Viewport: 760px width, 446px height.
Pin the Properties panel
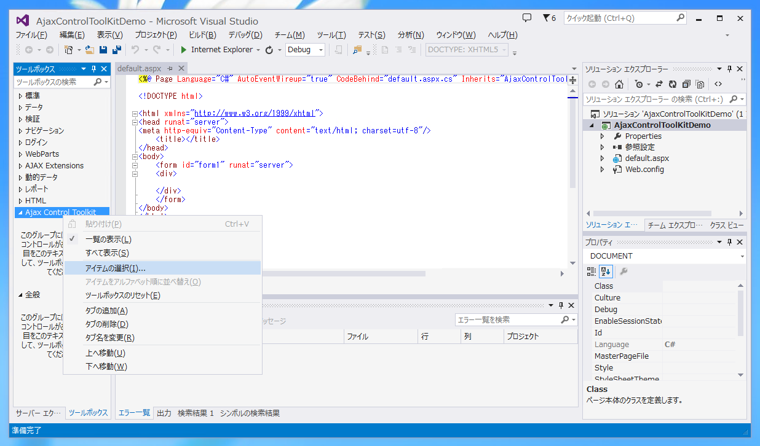pos(729,242)
